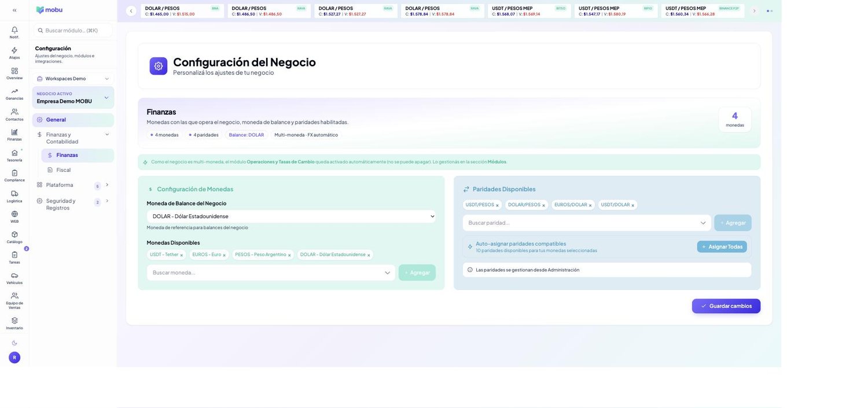Remove USDT/DOLAR parity chip
This screenshot has width=868, height=408.
pyautogui.click(x=632, y=205)
